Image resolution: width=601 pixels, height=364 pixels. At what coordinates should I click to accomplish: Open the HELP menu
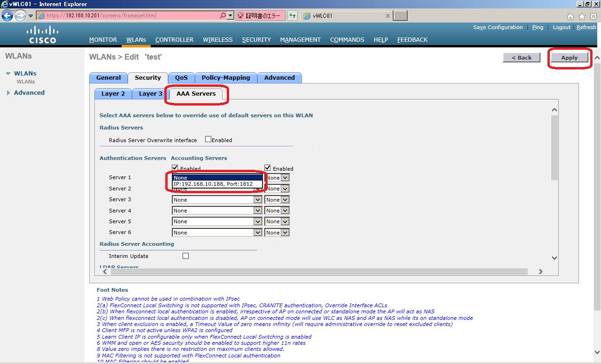click(381, 40)
